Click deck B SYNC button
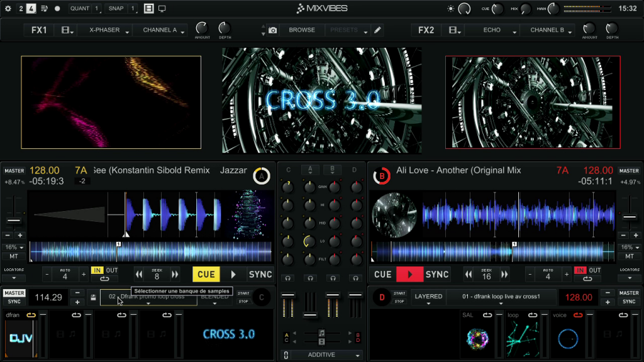The image size is (644, 362). click(x=437, y=275)
